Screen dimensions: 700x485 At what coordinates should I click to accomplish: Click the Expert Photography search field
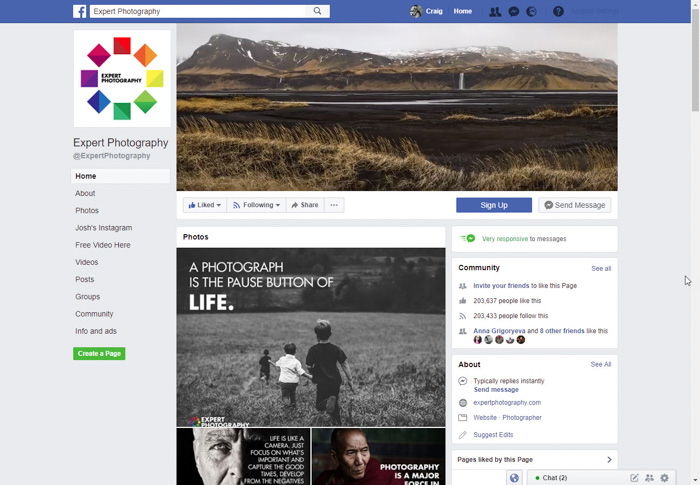pos(199,11)
